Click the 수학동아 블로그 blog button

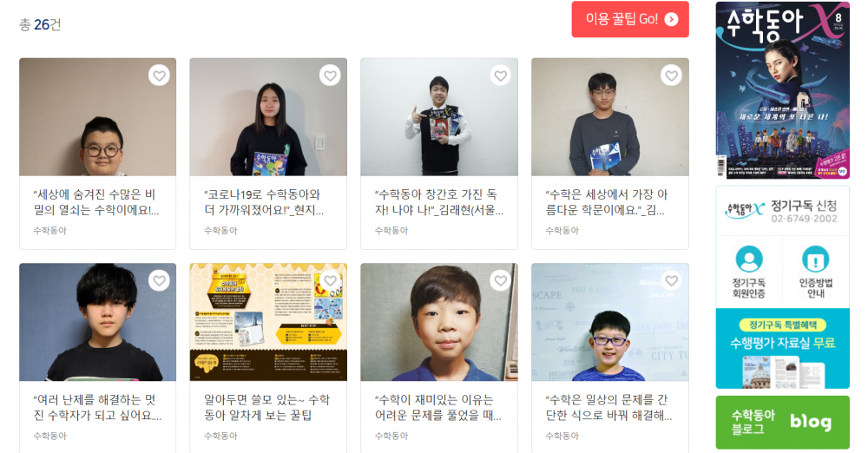pos(782,422)
